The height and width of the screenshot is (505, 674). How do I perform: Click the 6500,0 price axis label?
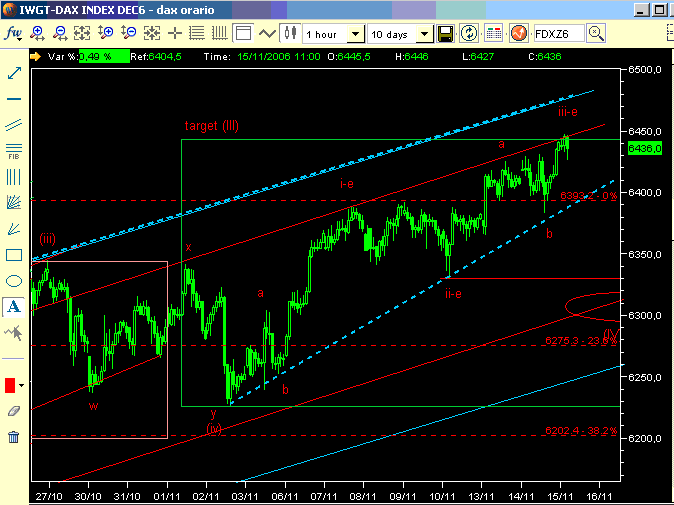point(645,70)
